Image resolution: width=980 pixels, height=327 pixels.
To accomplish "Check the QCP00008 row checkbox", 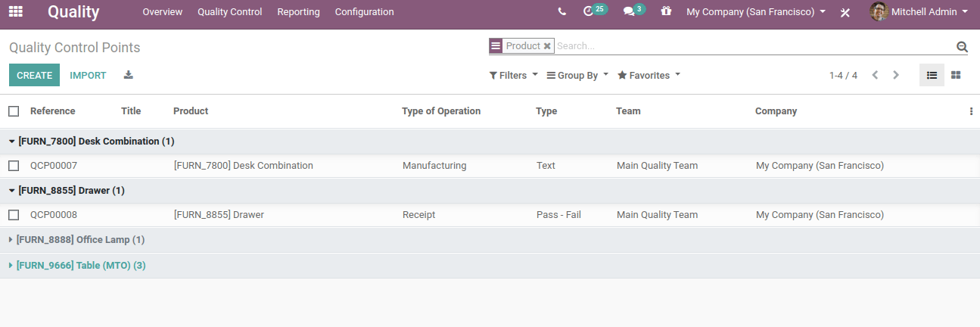I will 14,215.
